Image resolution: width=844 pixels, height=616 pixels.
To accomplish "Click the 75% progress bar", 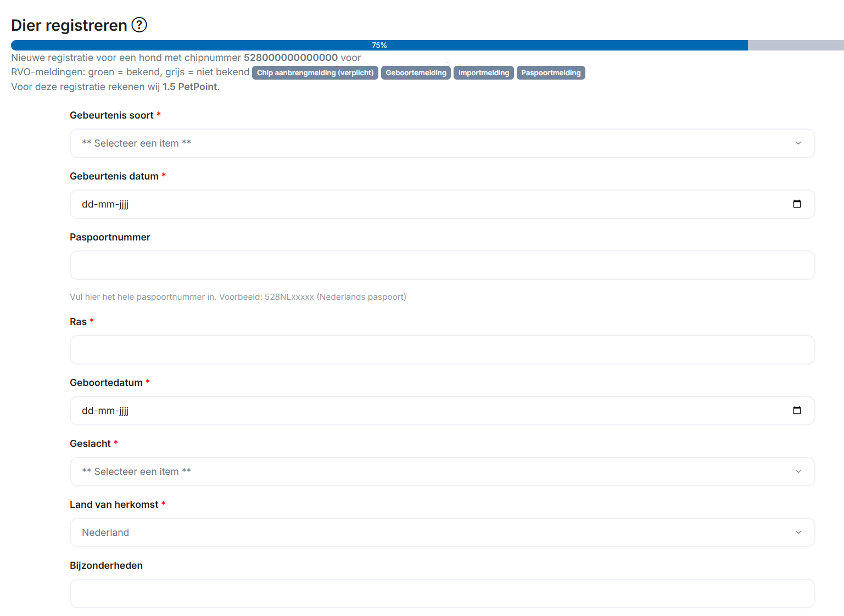I will (x=379, y=46).
